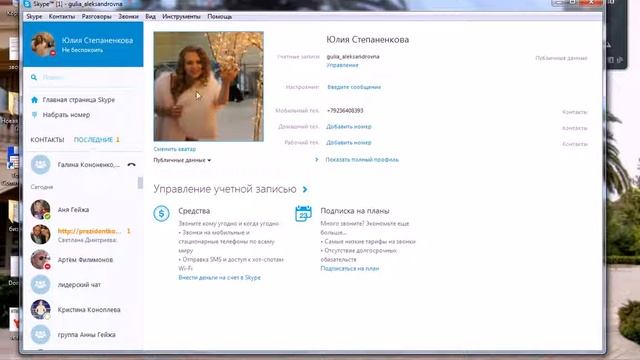
Task: Click group avatar of Галина Кононенко chat
Action: 40,165
